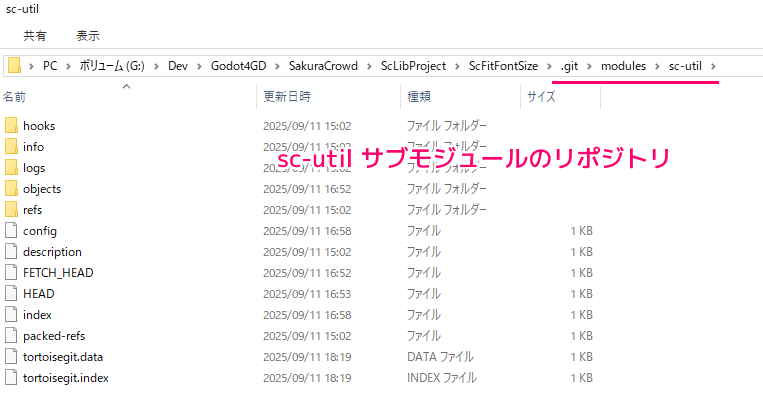
Task: Select the info folder icon
Action: (12, 147)
